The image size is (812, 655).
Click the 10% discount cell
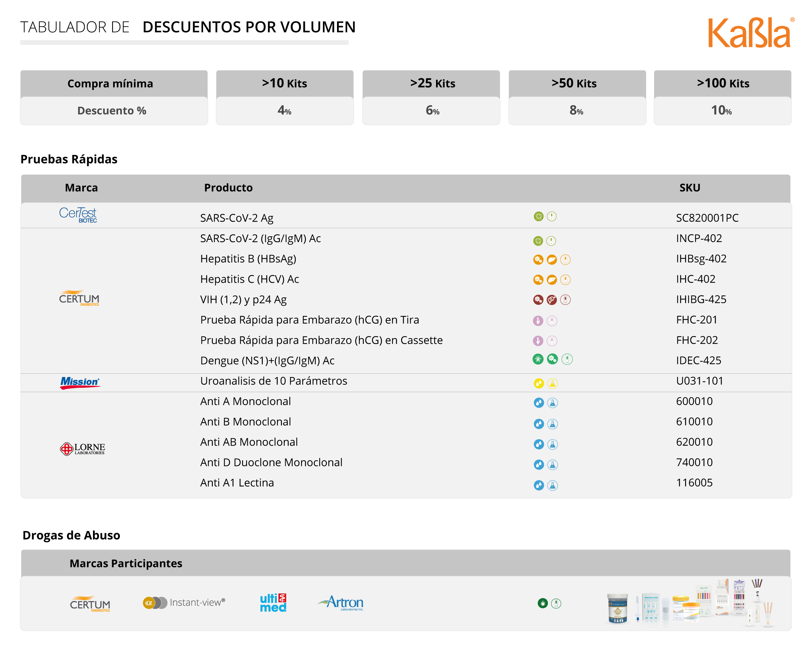point(722,110)
